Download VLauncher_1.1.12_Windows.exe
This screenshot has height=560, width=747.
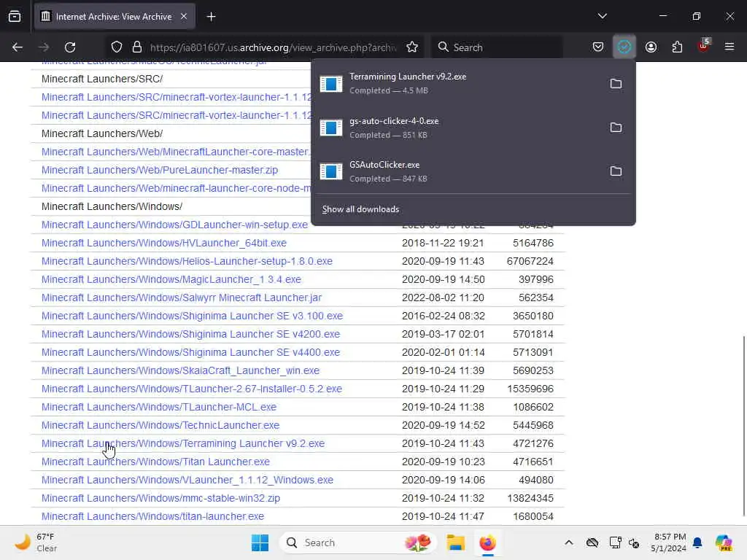187,480
